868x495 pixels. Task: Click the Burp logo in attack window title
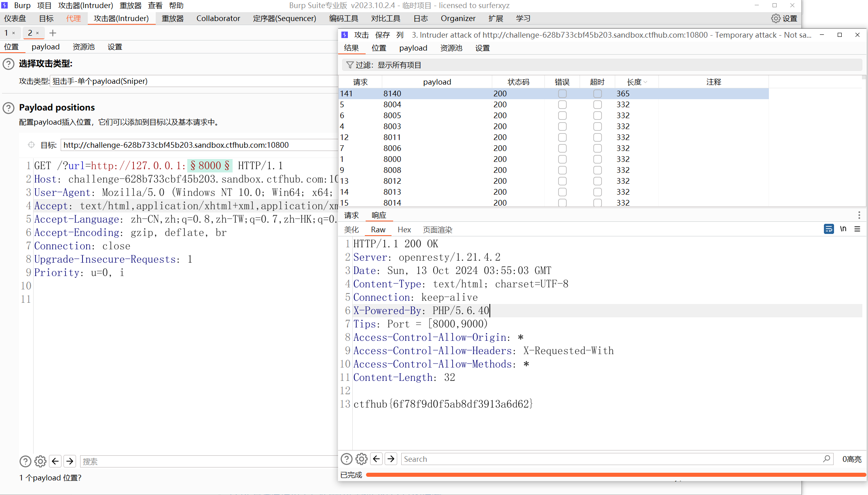click(345, 35)
